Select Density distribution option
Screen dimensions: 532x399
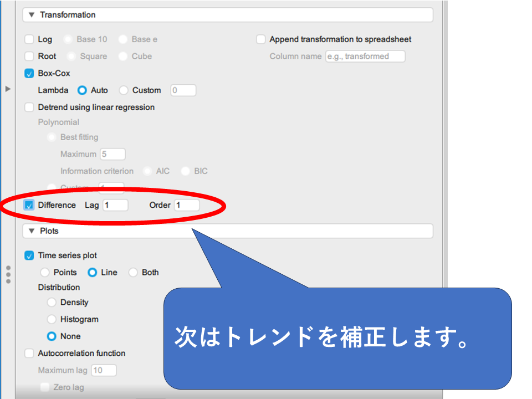[x=52, y=303]
